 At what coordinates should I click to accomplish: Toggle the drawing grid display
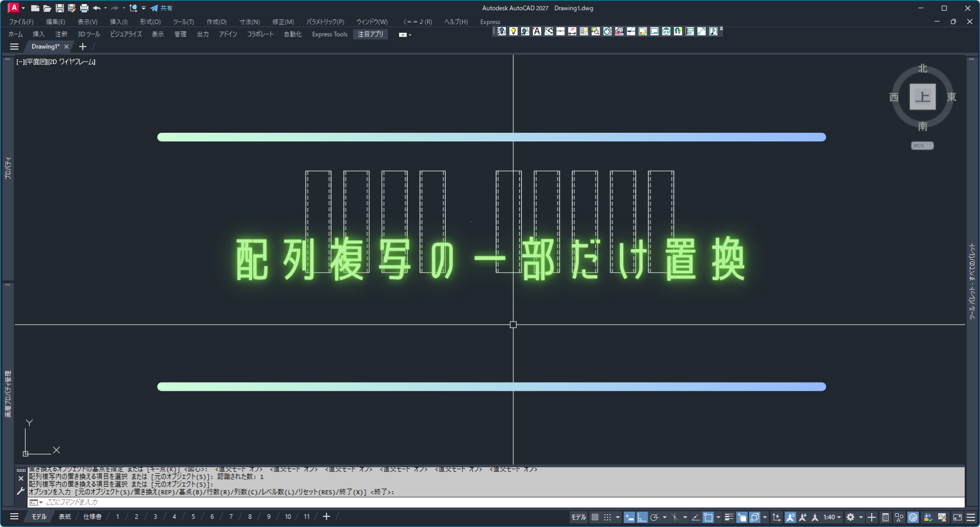pyautogui.click(x=595, y=517)
